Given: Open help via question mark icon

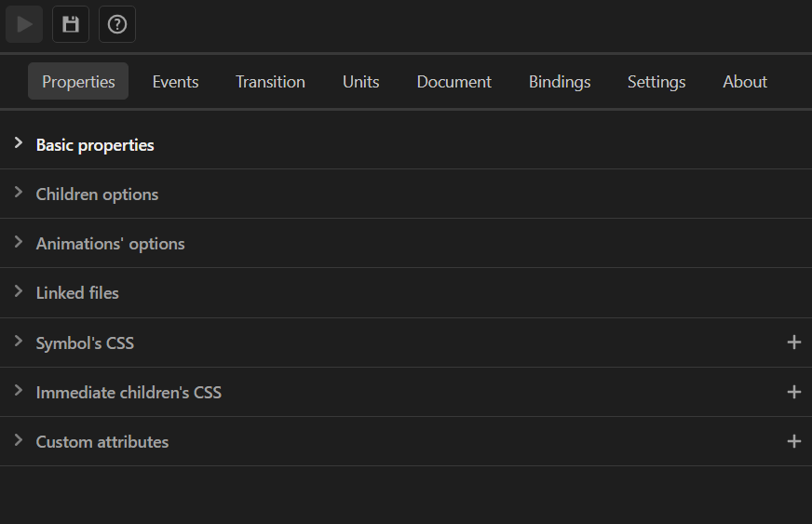Looking at the screenshot, I should click(117, 24).
